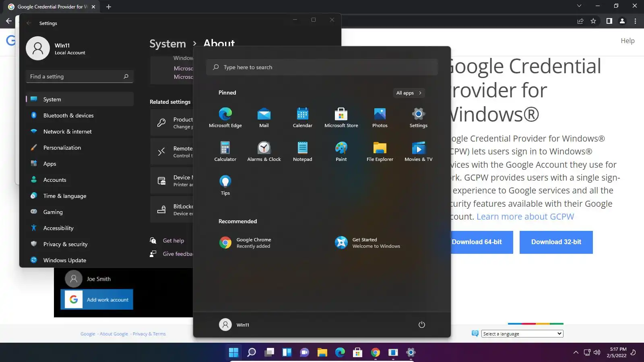This screenshot has width=644, height=362.
Task: Select Bluetooth & devices in Settings
Action: pyautogui.click(x=80, y=115)
